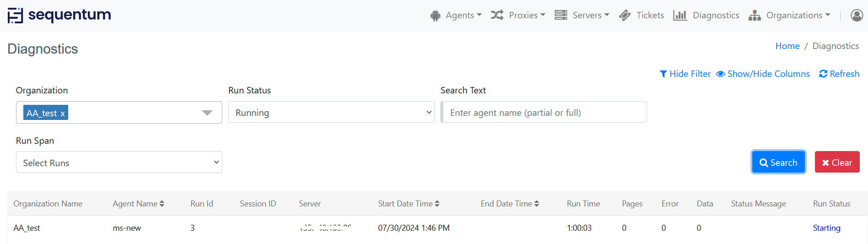Focus the Search Text agent name field
868x244 pixels.
coord(544,112)
